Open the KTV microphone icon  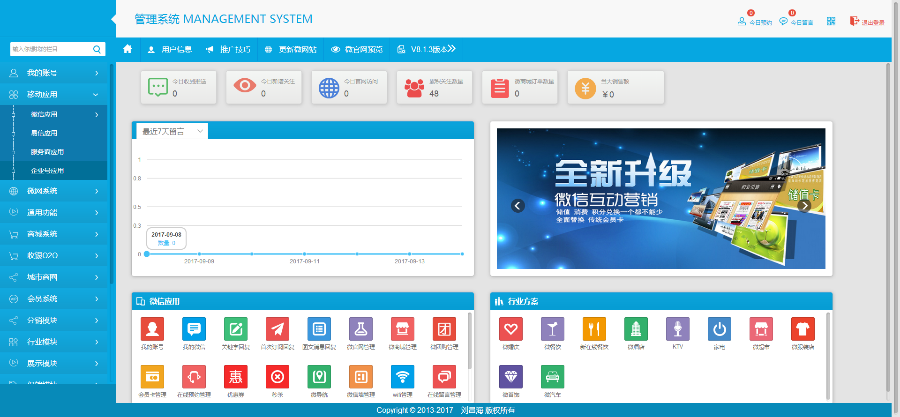(x=678, y=329)
